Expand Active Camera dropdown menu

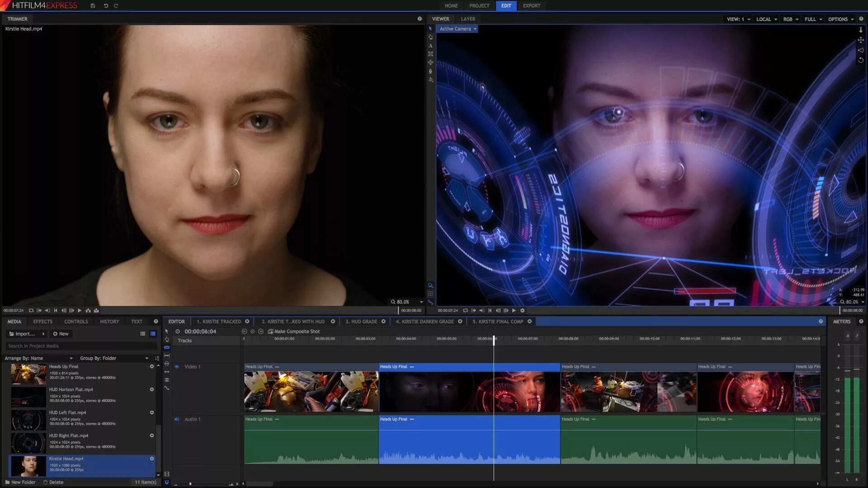(475, 28)
